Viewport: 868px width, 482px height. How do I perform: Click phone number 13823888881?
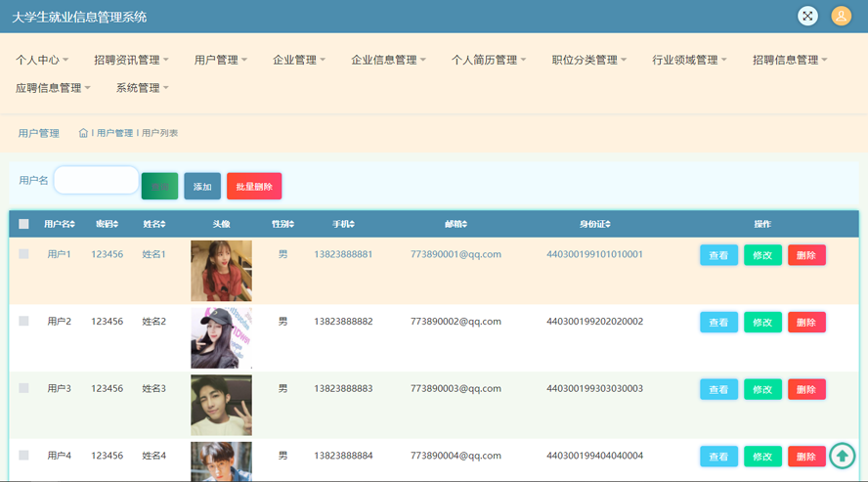tap(343, 254)
